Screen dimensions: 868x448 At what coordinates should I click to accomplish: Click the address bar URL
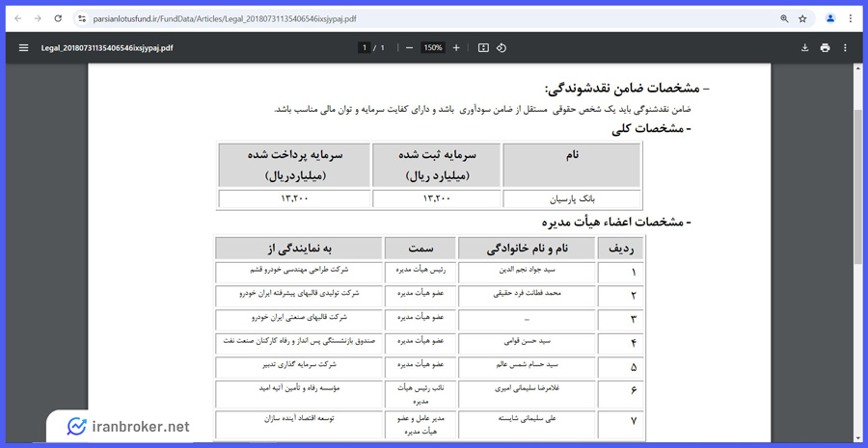pos(223,18)
